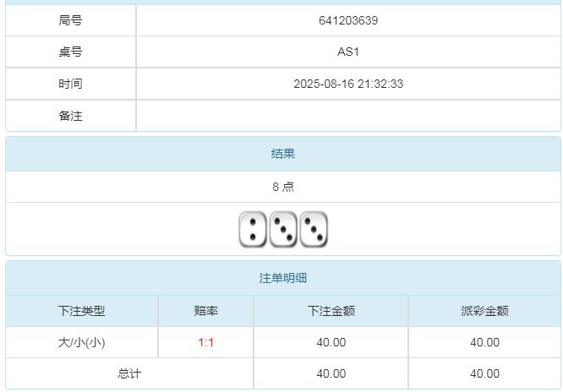Click the middle die in the result

[x=283, y=230]
